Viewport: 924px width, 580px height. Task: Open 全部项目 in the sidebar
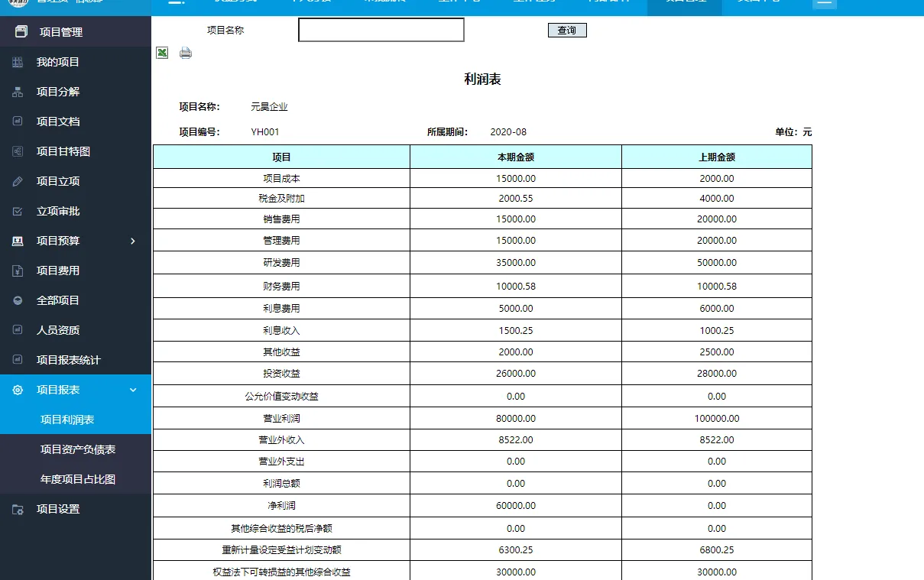(58, 300)
